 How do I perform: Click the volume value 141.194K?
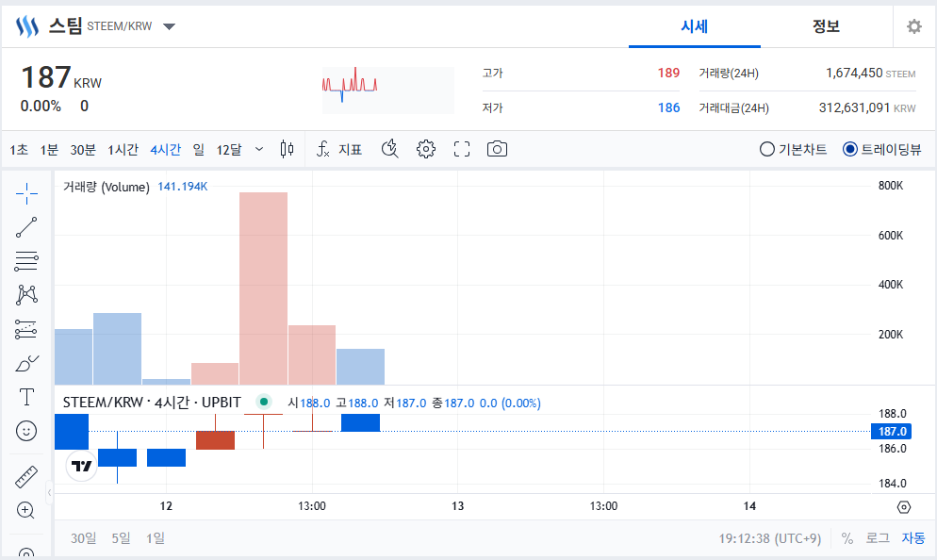coord(182,187)
